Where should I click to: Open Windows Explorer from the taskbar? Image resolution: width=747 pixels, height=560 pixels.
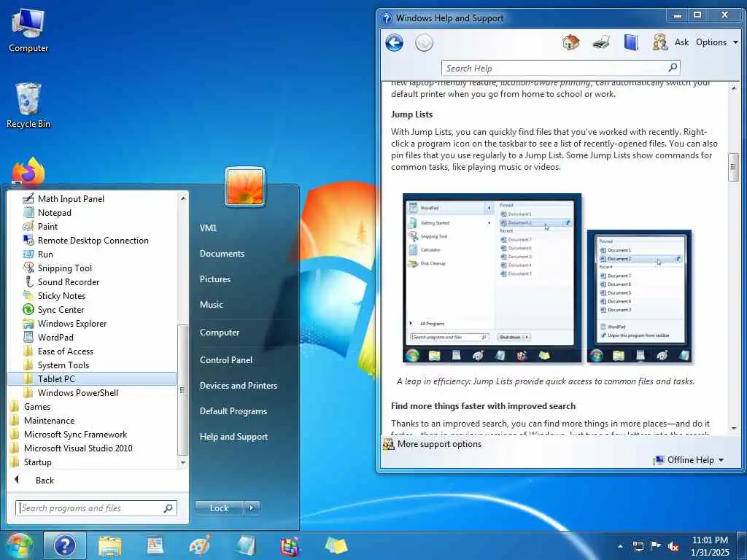pos(110,546)
